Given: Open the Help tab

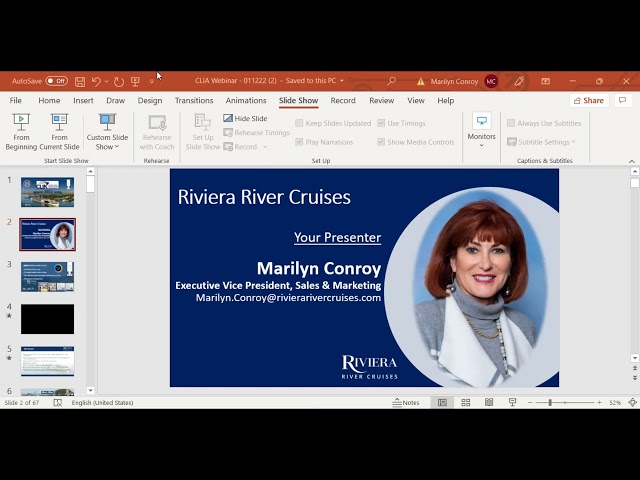Looking at the screenshot, I should [445, 100].
